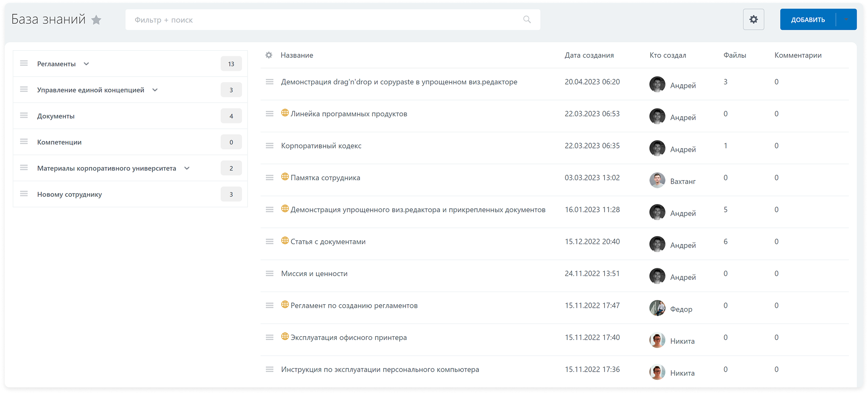Click globe icon beside Линейка программных продуктов
868x394 pixels.
click(x=285, y=113)
